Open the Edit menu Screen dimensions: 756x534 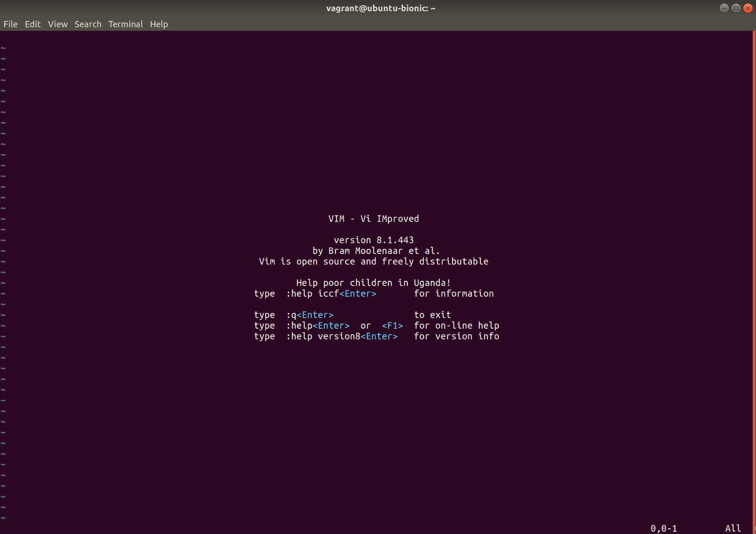pos(33,24)
